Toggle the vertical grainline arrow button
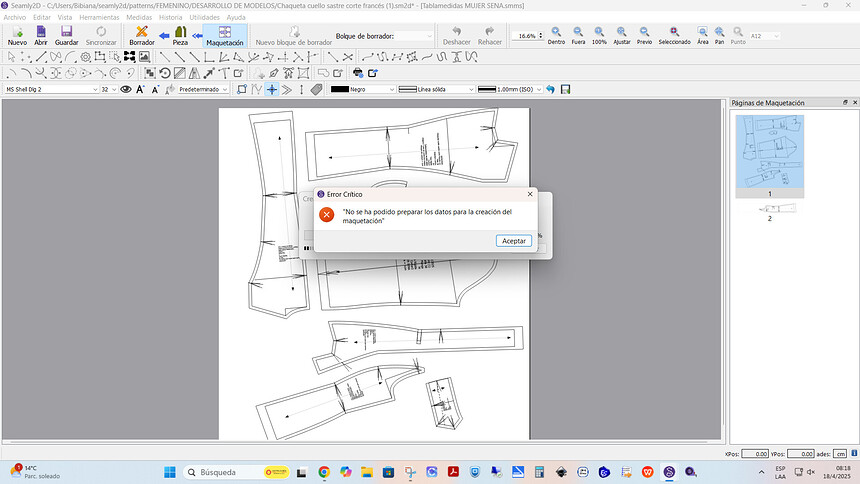 [301, 89]
